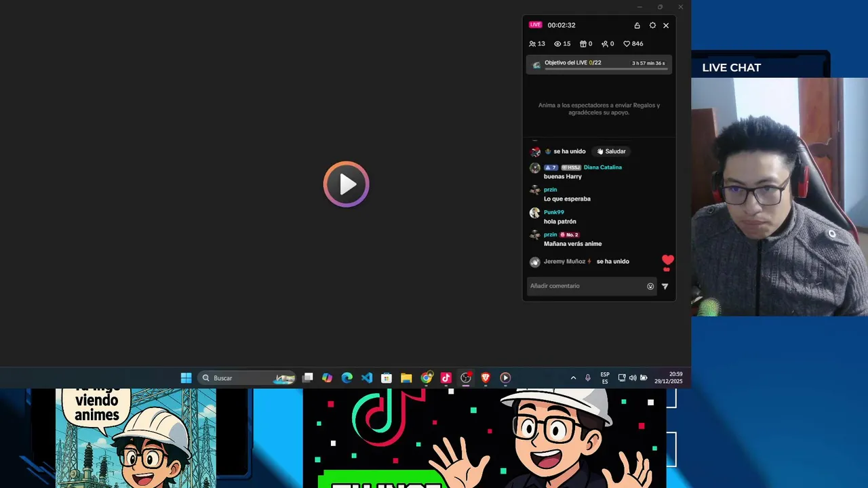Switch the ESP ES input language

605,378
